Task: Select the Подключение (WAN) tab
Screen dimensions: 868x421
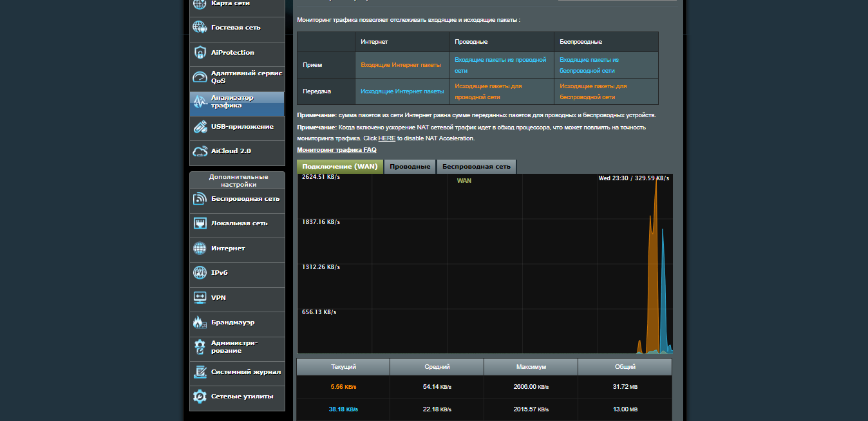Action: (339, 167)
